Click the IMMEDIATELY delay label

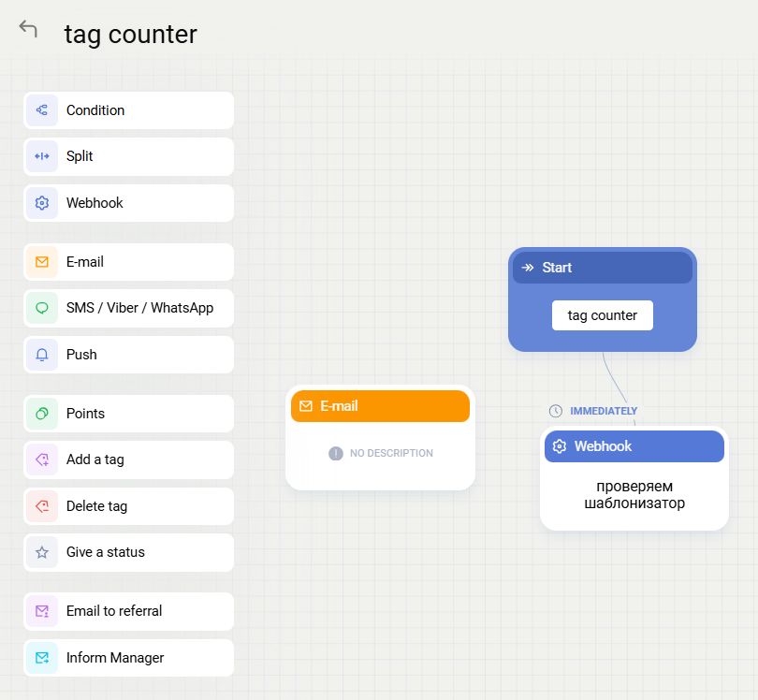click(603, 411)
